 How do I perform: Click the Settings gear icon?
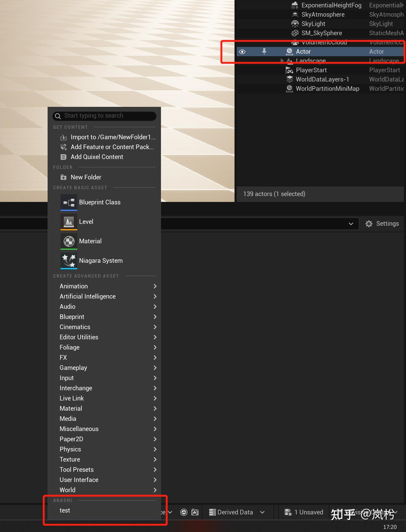369,224
